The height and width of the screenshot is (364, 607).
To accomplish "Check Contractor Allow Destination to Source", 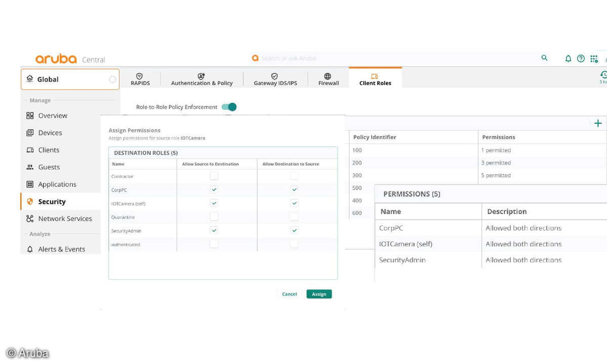I will pyautogui.click(x=294, y=176).
